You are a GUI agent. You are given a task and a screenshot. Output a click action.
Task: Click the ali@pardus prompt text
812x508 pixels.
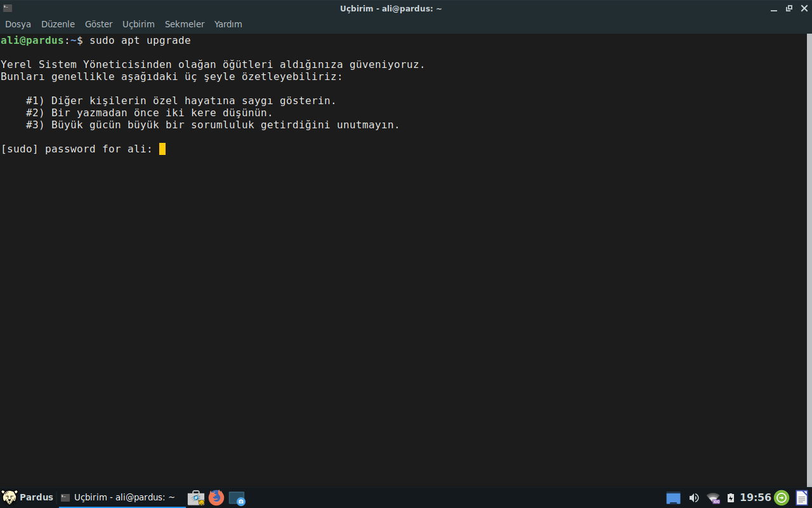point(32,41)
